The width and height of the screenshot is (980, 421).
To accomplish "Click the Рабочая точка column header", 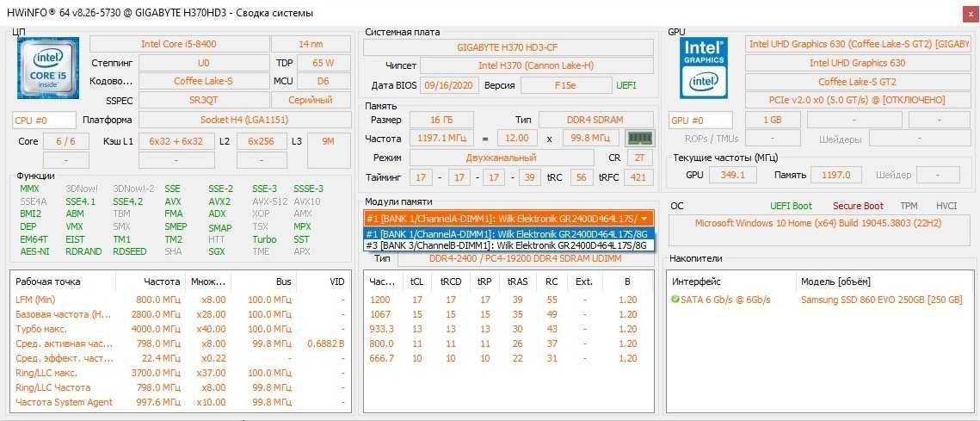I will click(x=48, y=282).
